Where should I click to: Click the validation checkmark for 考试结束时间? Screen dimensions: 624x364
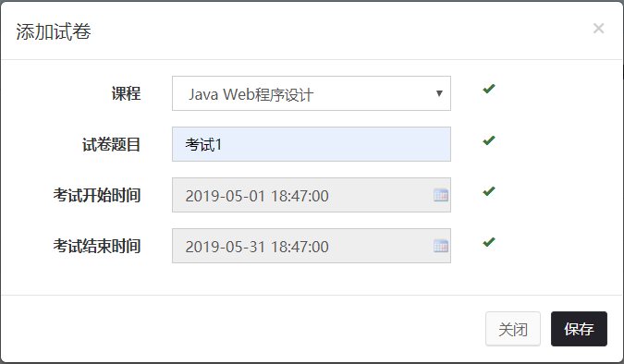click(x=489, y=242)
